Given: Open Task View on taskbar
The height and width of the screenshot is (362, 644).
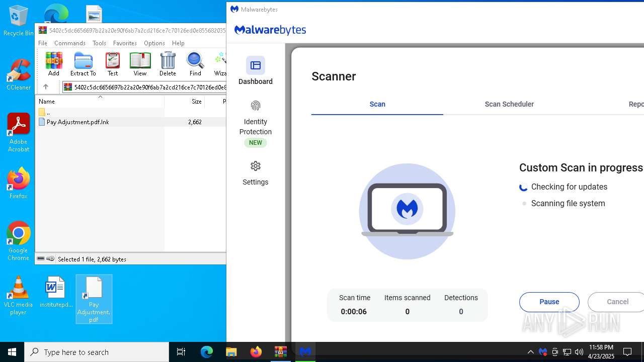Looking at the screenshot, I should (x=181, y=352).
